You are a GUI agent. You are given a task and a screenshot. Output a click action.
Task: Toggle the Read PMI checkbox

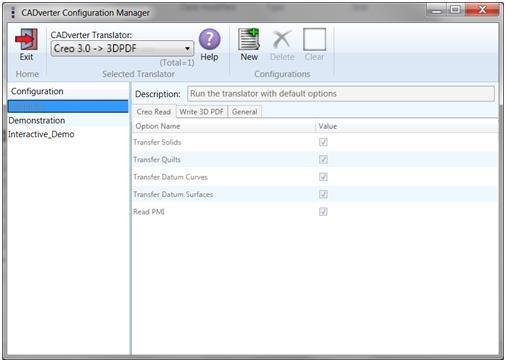(x=323, y=212)
